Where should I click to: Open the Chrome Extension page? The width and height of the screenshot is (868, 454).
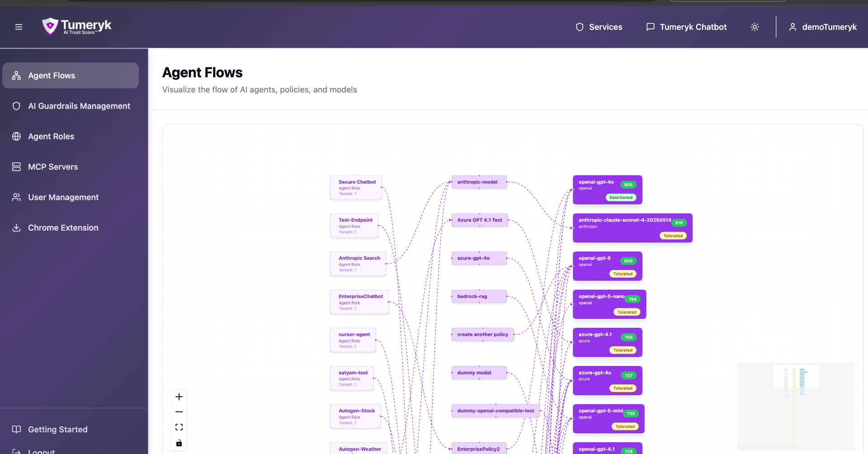(x=71, y=227)
